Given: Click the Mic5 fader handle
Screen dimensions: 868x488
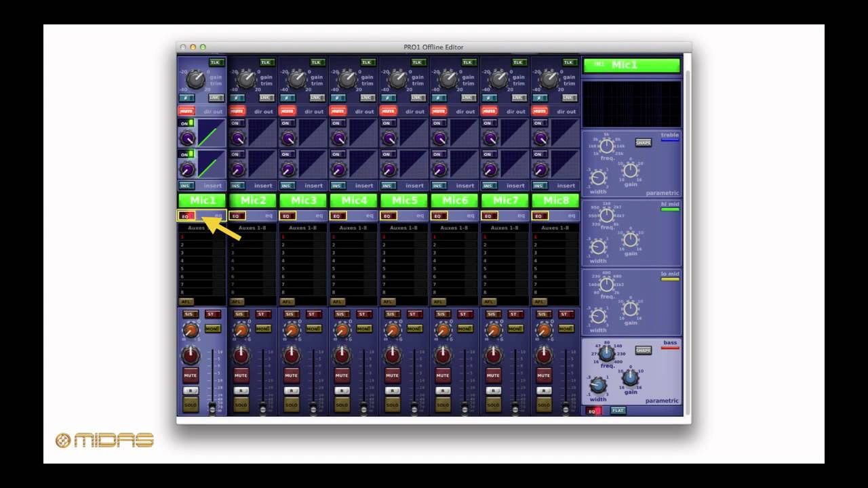Looking at the screenshot, I should 414,408.
